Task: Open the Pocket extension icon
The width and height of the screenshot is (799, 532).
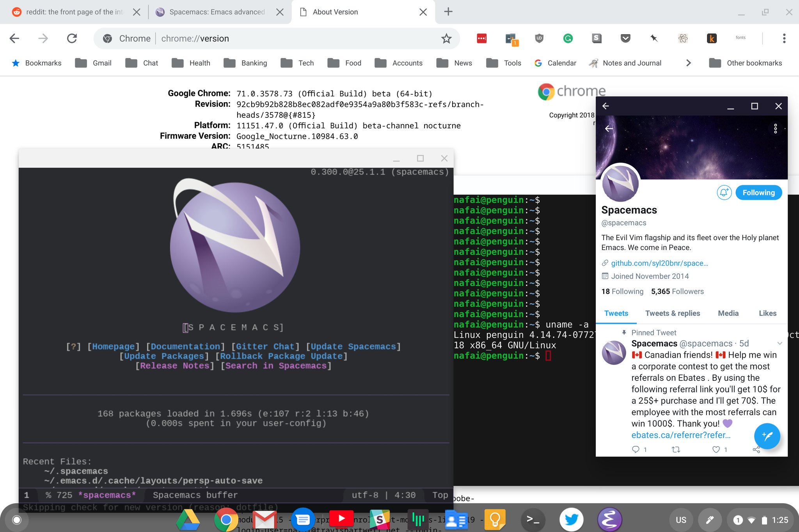Action: coord(625,38)
